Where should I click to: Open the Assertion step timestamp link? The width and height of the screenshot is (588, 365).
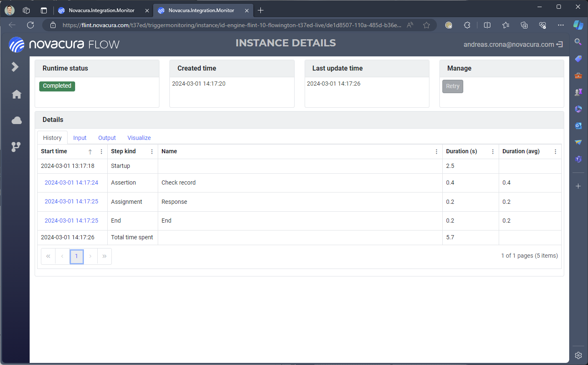(x=71, y=182)
